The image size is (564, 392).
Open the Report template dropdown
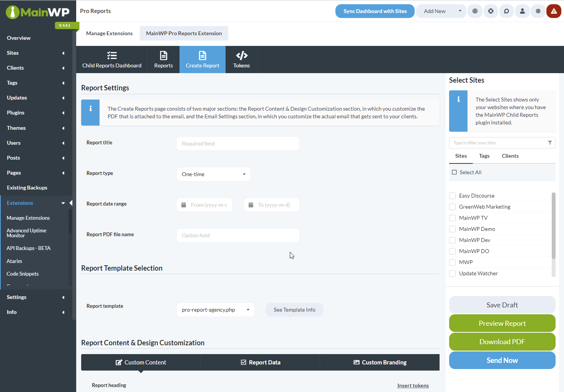[216, 310]
